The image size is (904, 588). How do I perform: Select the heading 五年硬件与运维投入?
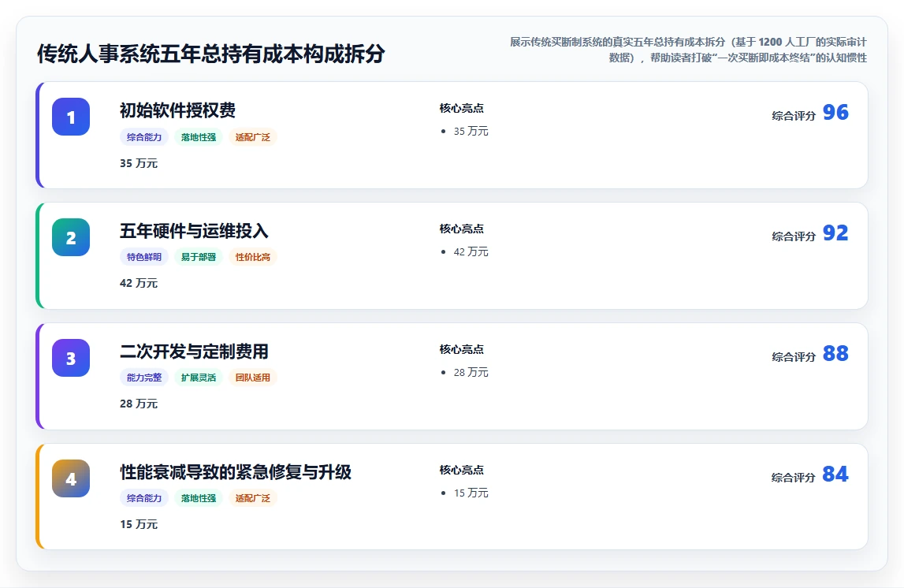point(195,231)
